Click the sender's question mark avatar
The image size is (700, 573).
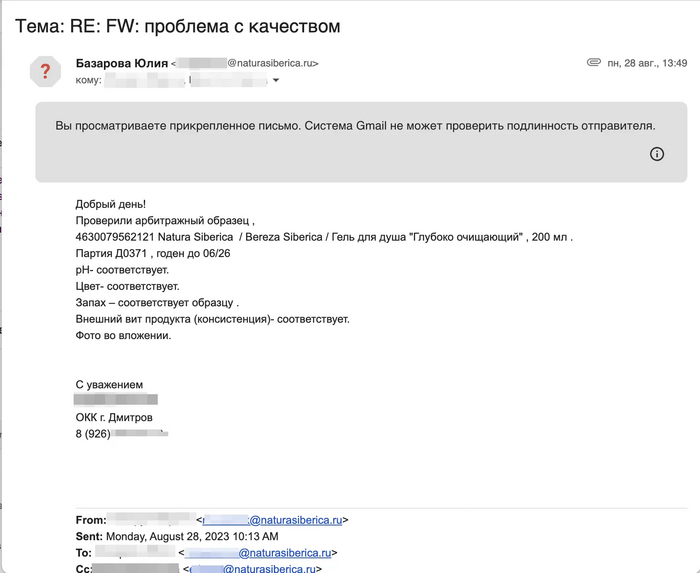44,72
